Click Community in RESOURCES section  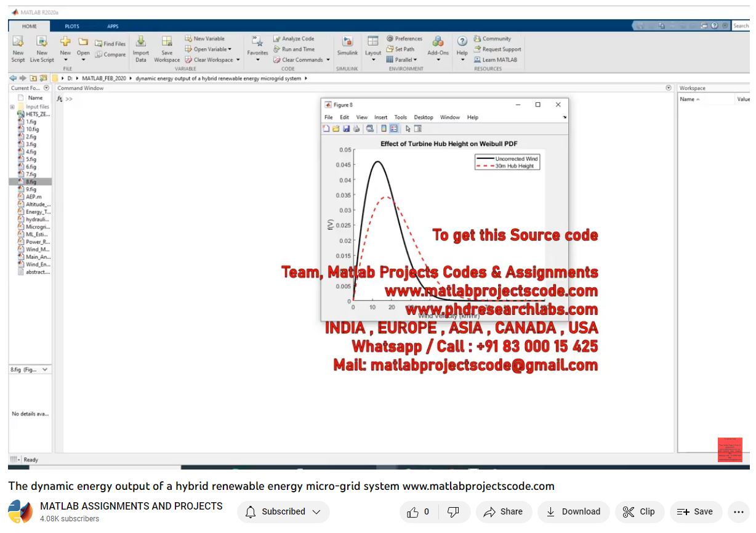[x=492, y=38]
